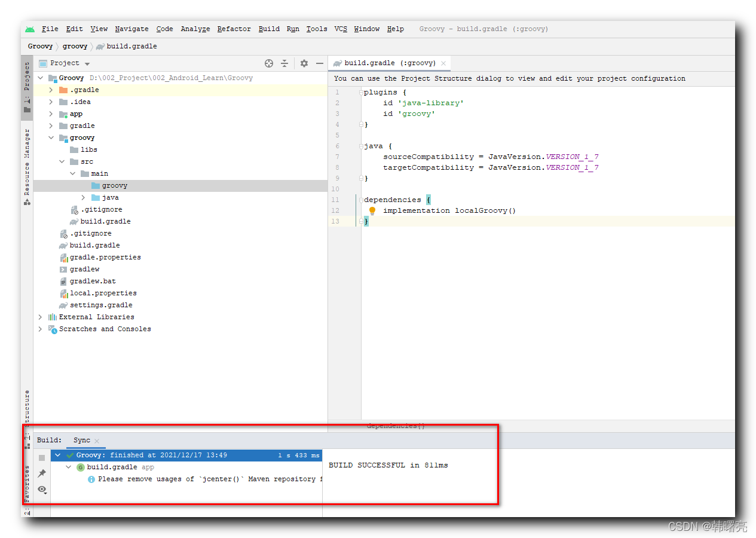Click the collapse all icon in Project panel
The width and height of the screenshot is (756, 538).
click(x=284, y=63)
